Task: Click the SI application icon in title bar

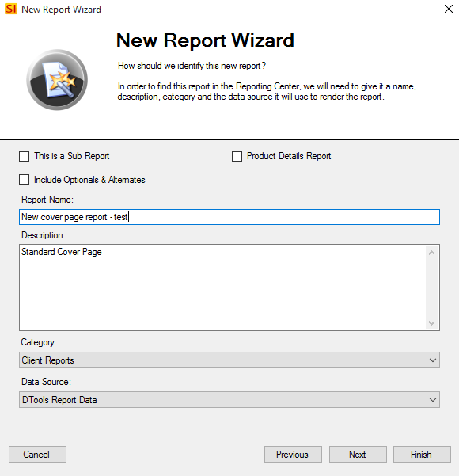Action: [x=11, y=9]
